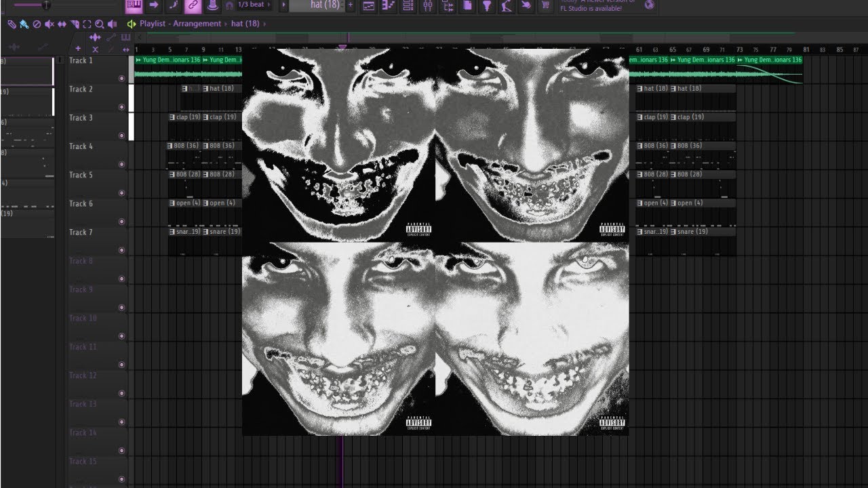Screen dimensions: 868x488
Task: Mute Track 4 with its dot toggle
Action: click(x=122, y=164)
